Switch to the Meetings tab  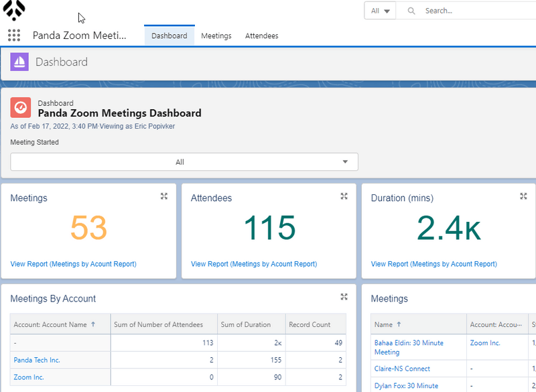pyautogui.click(x=216, y=36)
